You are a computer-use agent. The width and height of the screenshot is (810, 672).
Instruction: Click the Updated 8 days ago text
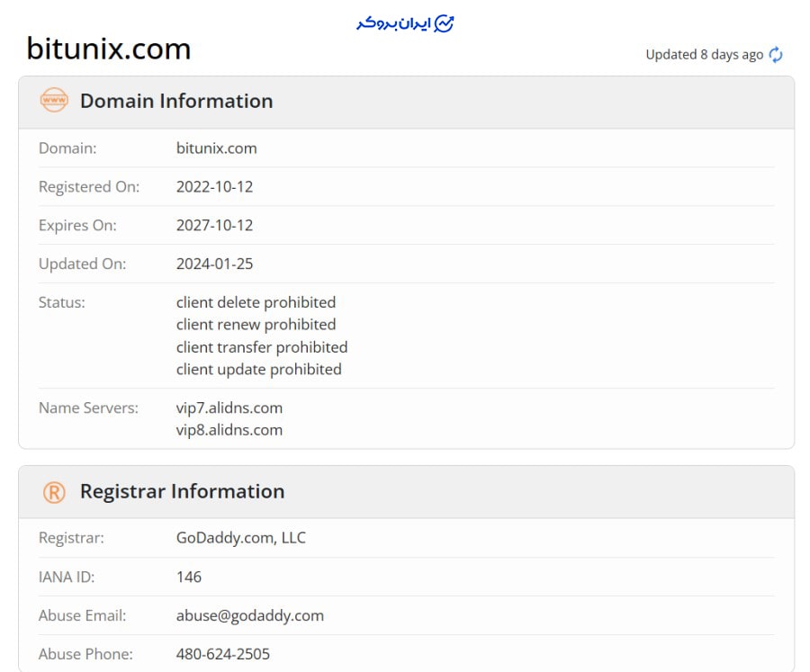[704, 55]
